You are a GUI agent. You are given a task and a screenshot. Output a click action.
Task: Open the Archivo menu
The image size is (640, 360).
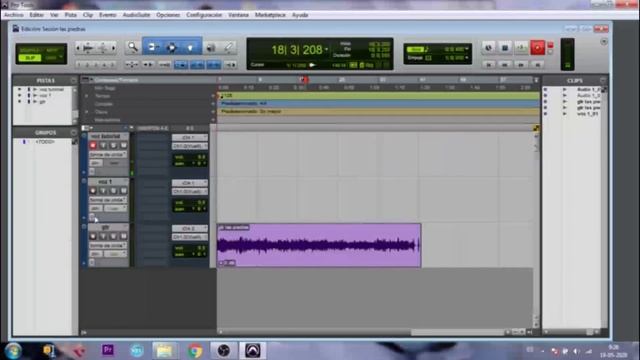coord(14,15)
